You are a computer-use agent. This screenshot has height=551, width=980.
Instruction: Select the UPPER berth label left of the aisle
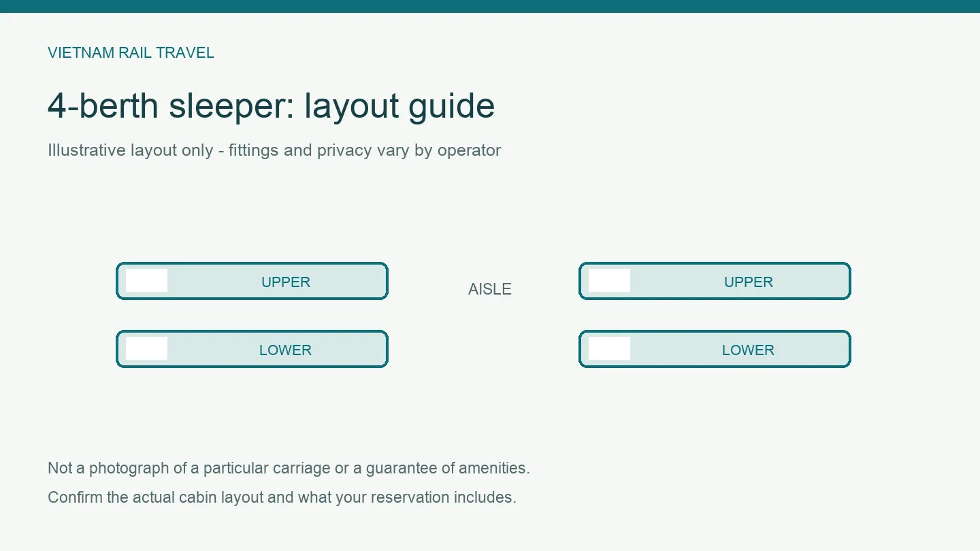tap(286, 282)
